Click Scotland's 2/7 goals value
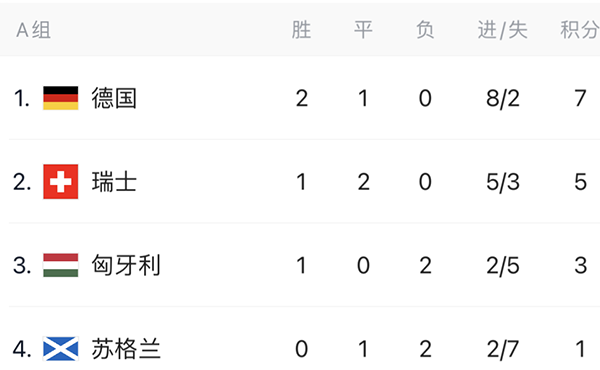600x370 pixels. click(x=503, y=349)
